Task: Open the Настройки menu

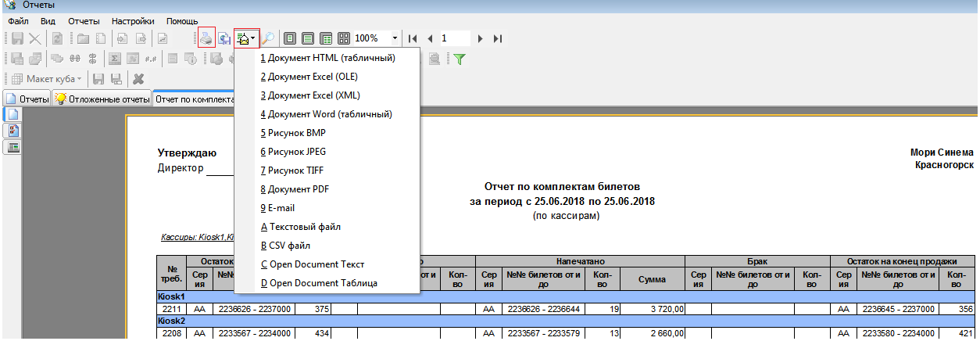Action: pos(133,21)
